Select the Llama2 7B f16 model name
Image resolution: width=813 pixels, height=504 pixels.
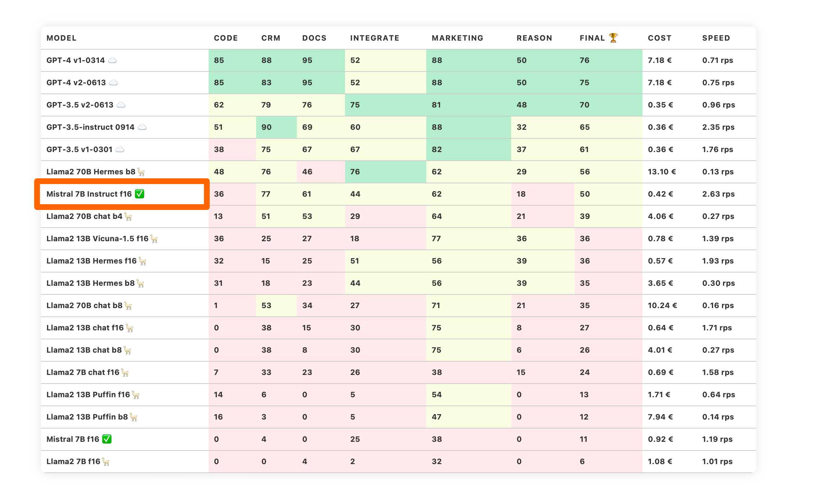point(73,462)
